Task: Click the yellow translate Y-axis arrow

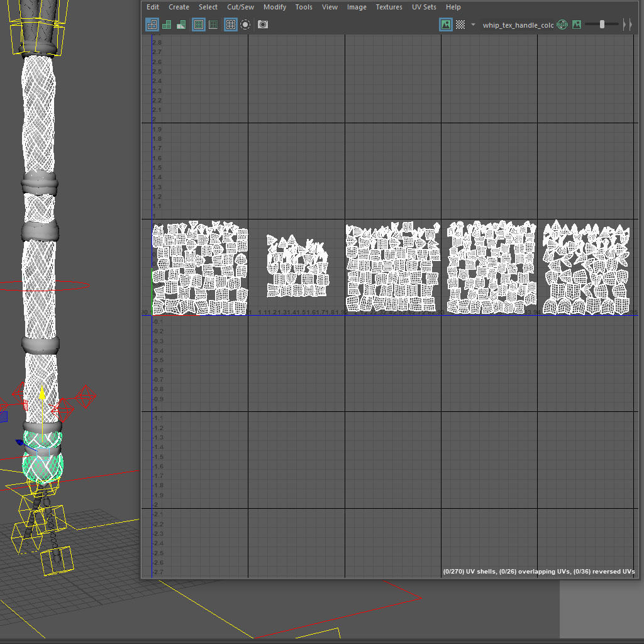Action: pos(42,393)
